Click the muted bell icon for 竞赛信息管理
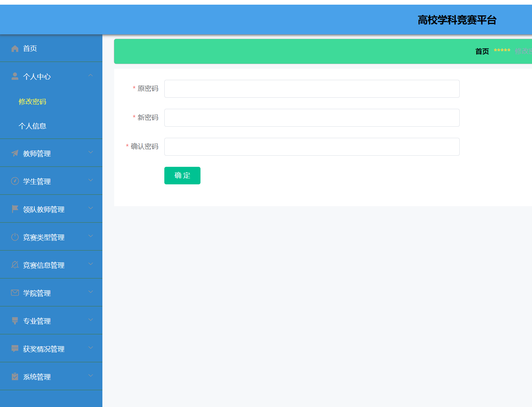This screenshot has height=407, width=532. click(15, 265)
